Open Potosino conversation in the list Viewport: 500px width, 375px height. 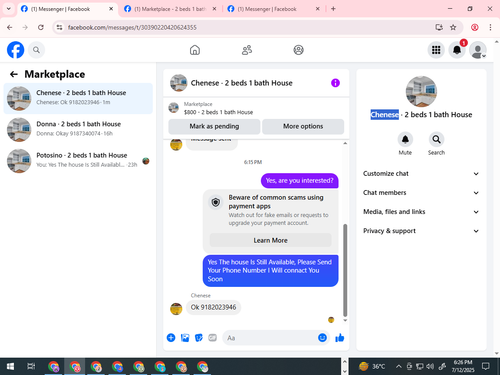click(x=78, y=161)
